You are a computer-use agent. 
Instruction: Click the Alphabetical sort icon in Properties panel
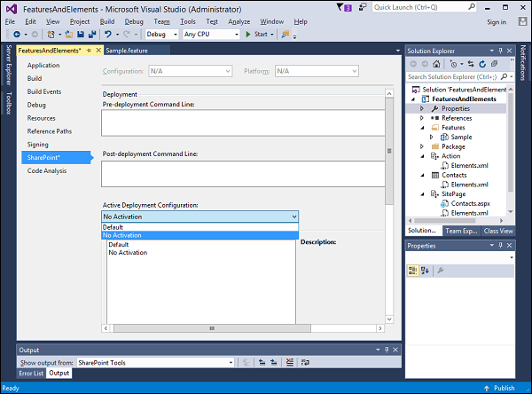point(426,269)
